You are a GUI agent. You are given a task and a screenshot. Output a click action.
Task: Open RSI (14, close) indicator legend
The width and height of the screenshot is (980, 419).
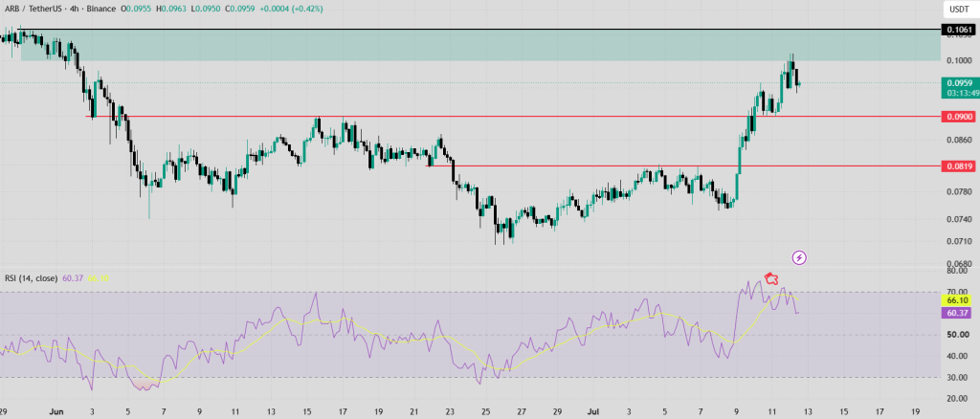[x=32, y=277]
